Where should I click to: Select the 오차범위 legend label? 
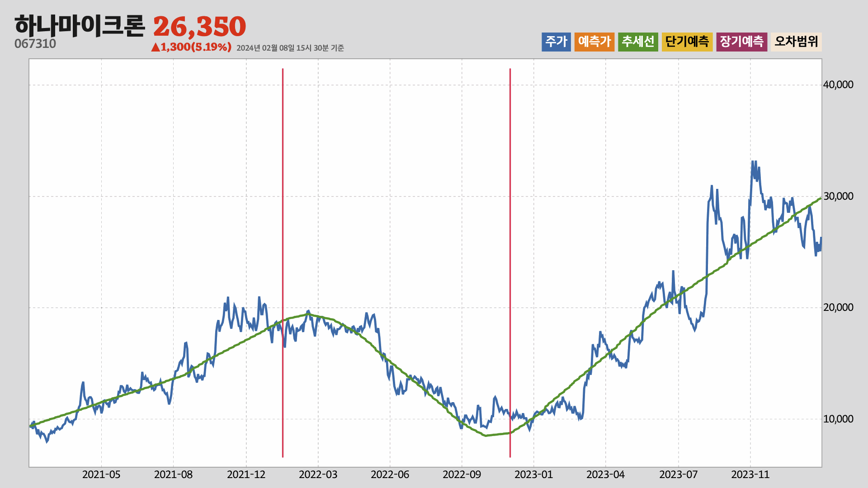(797, 42)
